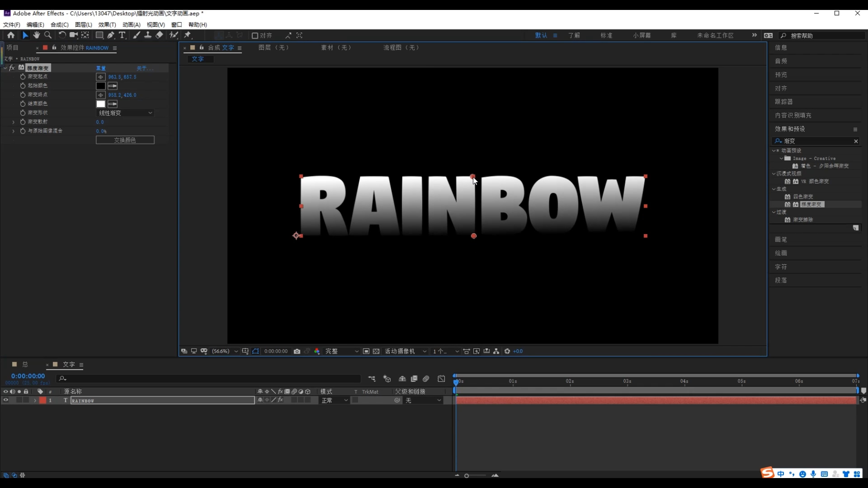Open the 正常 blending mode dropdown
Screen dimensions: 868x488
tap(335, 400)
